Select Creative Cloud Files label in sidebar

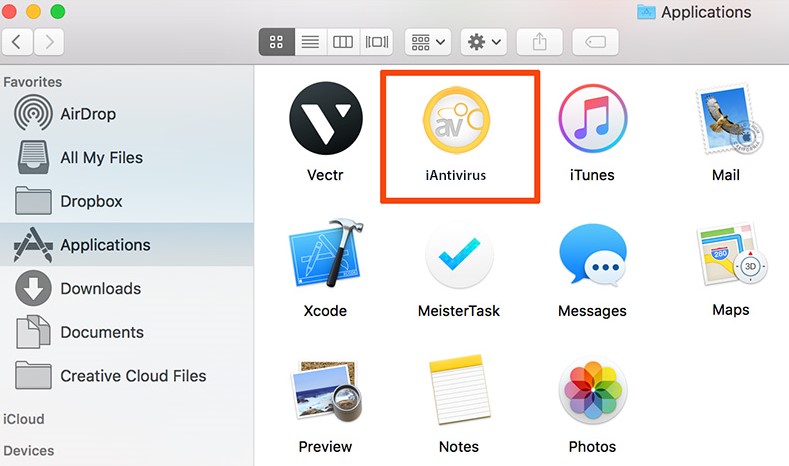133,376
